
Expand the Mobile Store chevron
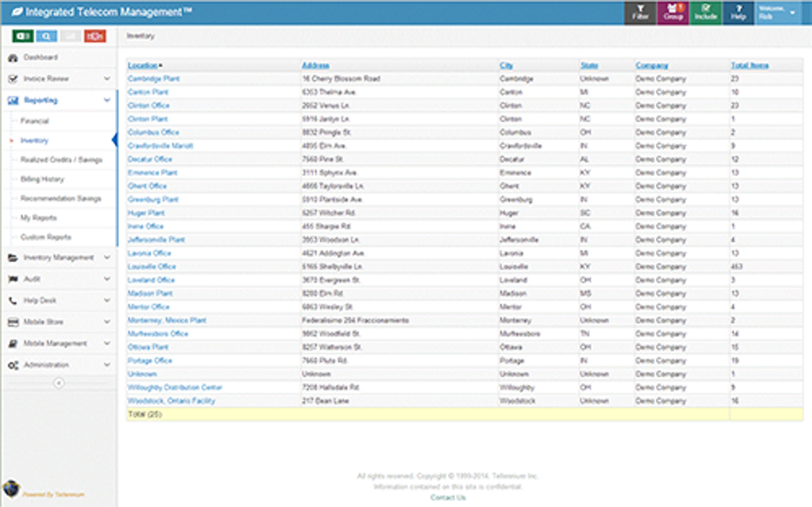click(x=107, y=322)
